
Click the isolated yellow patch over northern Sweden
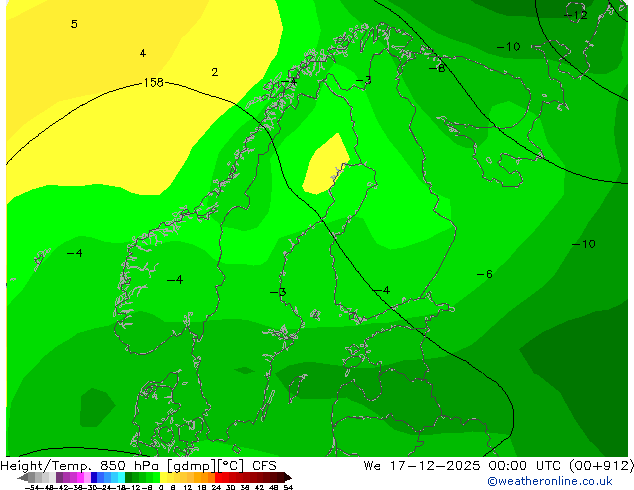pyautogui.click(x=325, y=166)
